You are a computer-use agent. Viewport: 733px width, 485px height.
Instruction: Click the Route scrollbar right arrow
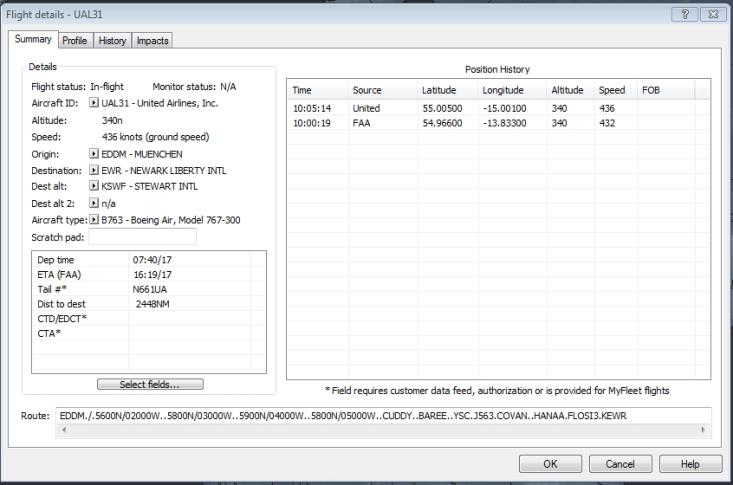coord(703,430)
